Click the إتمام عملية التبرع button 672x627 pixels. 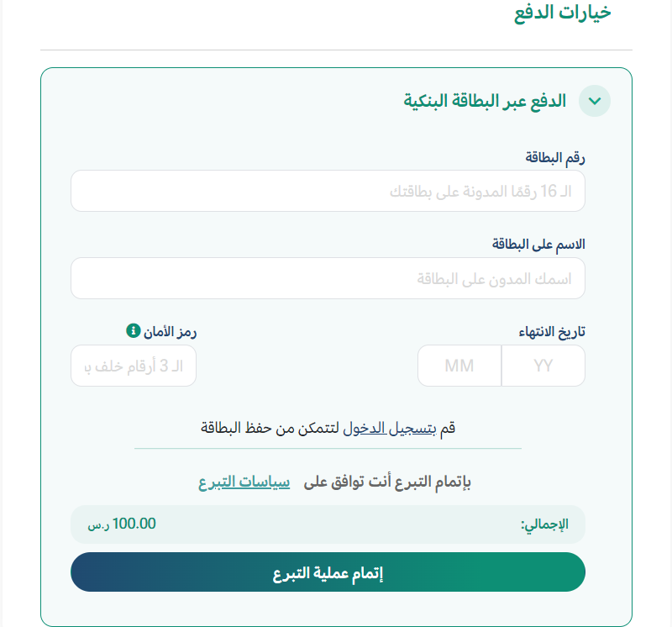328,572
